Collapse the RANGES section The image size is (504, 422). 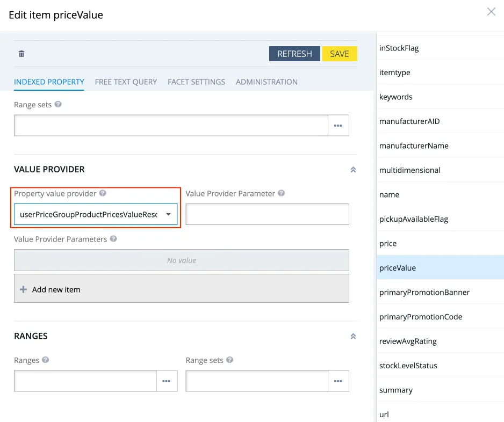[x=353, y=336]
